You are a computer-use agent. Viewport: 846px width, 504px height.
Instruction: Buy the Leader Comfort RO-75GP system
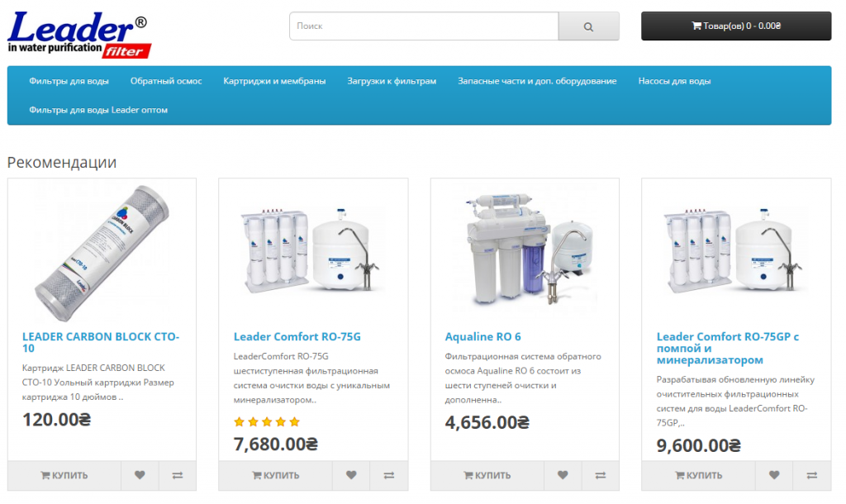pos(699,475)
